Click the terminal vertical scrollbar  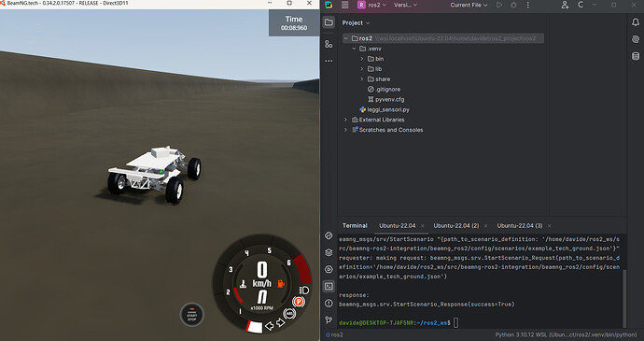[x=624, y=298]
